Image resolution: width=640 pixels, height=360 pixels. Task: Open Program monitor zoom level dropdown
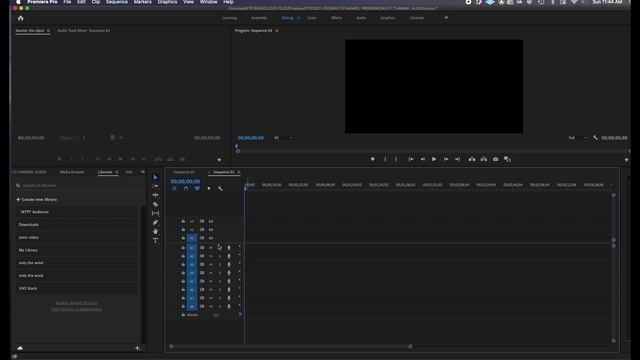pyautogui.click(x=284, y=138)
